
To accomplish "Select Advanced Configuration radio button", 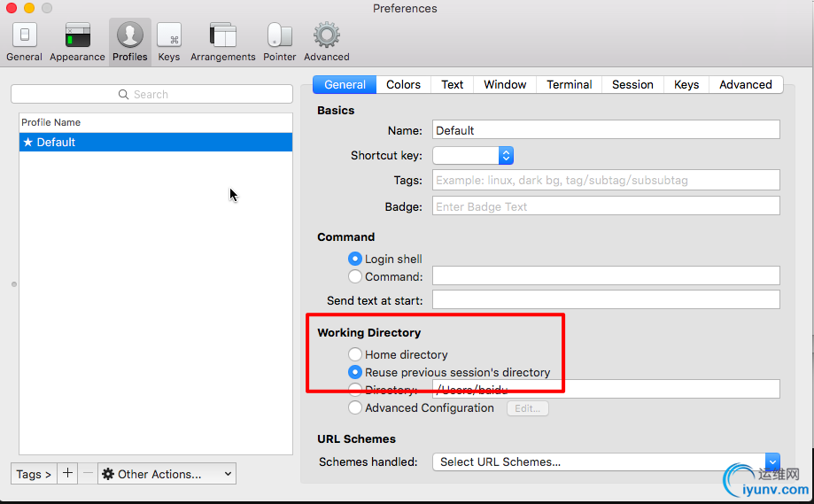I will tap(355, 407).
